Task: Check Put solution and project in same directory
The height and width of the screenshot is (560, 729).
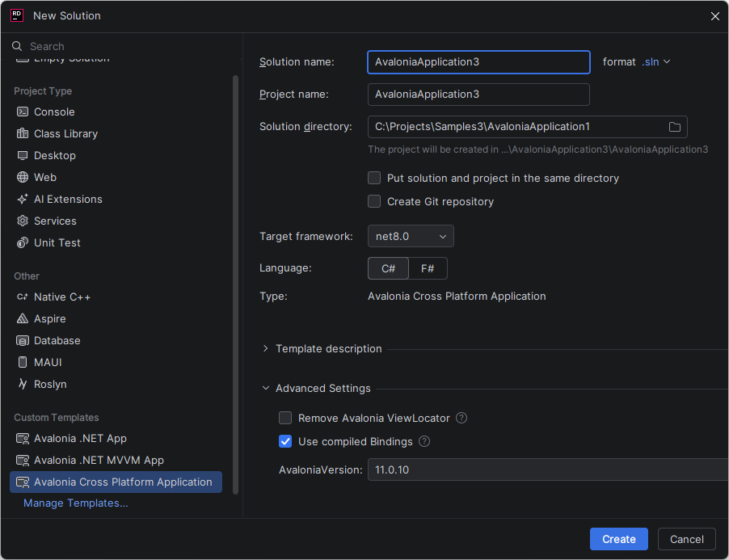Action: 374,178
